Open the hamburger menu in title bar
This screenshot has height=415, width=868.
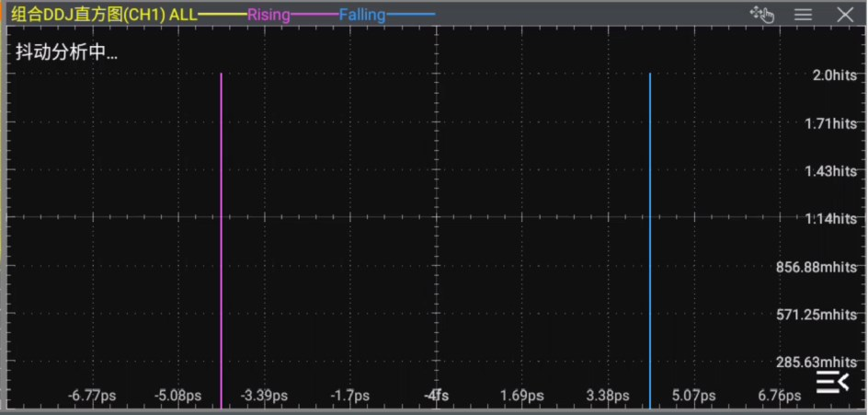[x=804, y=15]
